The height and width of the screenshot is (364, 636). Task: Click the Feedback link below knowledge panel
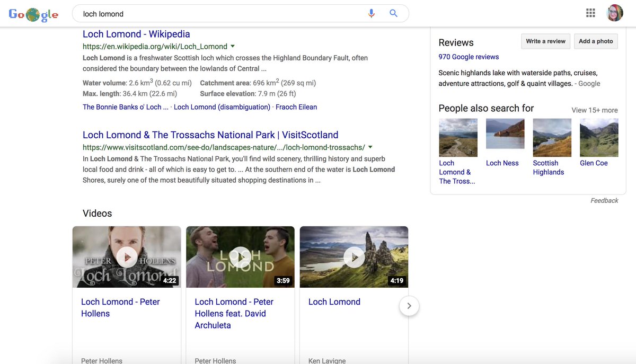pyautogui.click(x=604, y=201)
